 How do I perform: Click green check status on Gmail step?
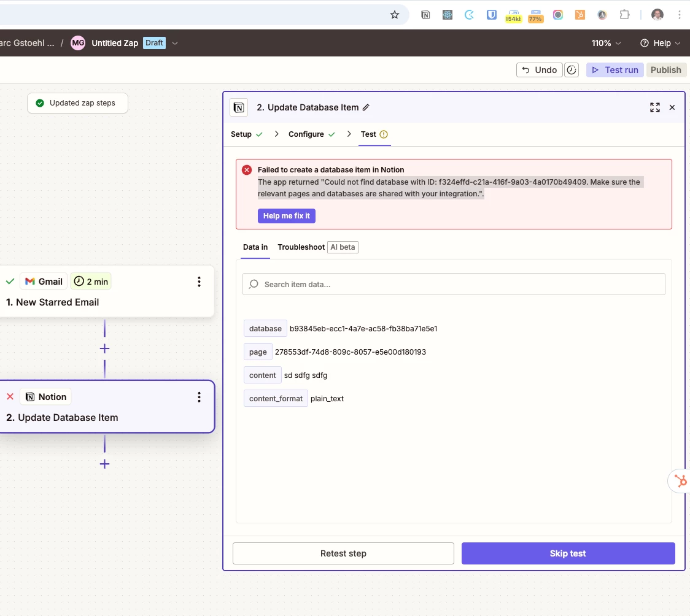[10, 282]
